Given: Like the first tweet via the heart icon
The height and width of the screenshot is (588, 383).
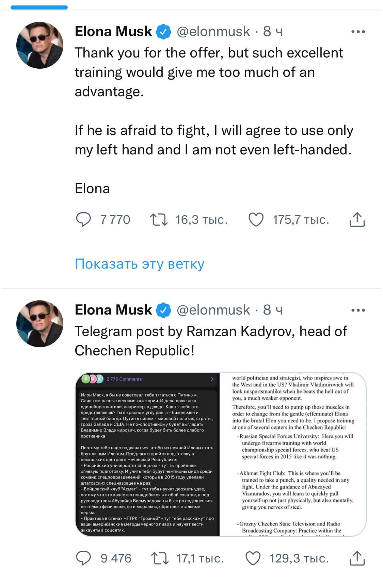Looking at the screenshot, I should coord(256,220).
